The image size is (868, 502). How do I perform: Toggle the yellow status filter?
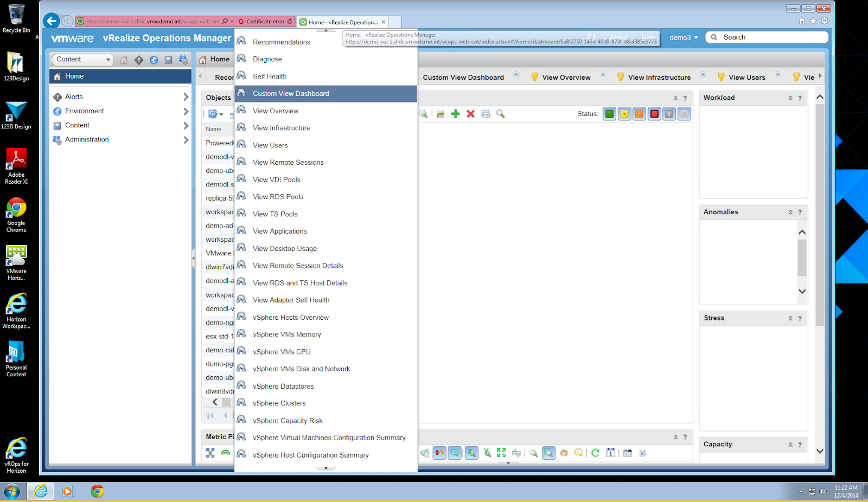[x=624, y=114]
